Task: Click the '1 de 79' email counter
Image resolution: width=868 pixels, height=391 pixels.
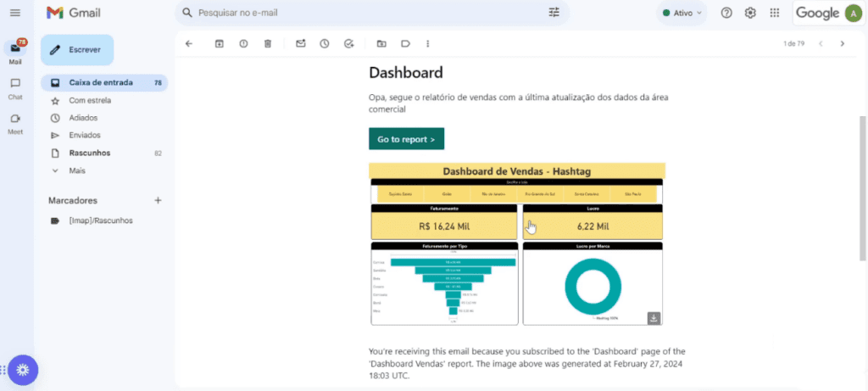Action: pyautogui.click(x=793, y=44)
